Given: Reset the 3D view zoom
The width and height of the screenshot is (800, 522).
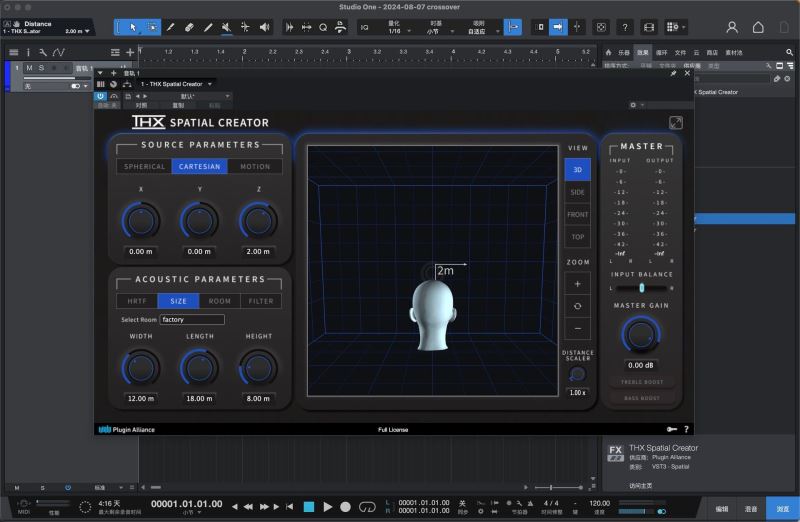Looking at the screenshot, I should click(578, 306).
